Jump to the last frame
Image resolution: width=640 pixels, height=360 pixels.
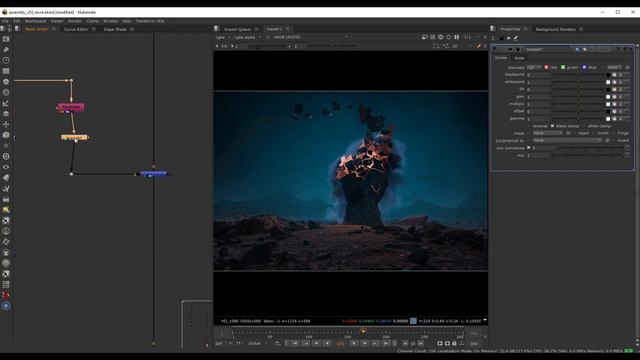[x=386, y=344]
